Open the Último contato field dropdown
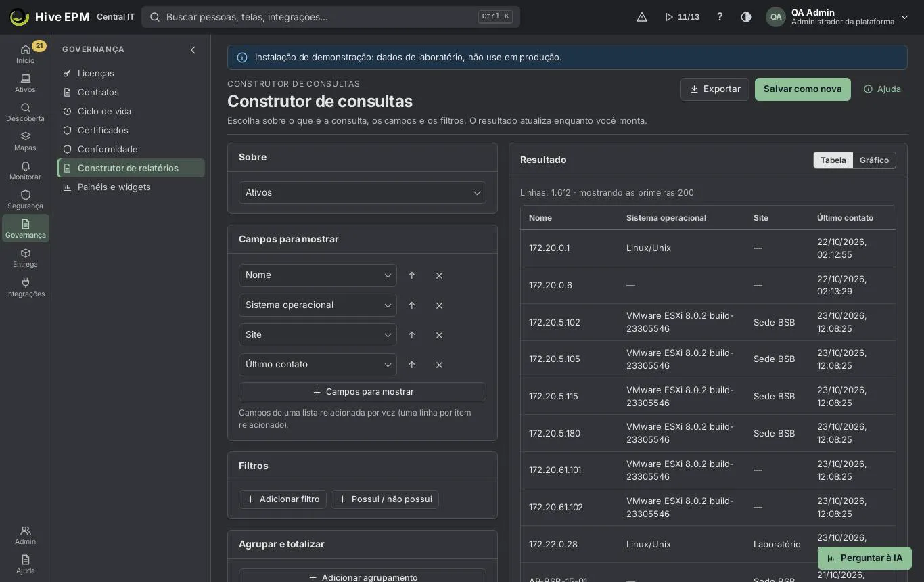This screenshot has width=924, height=582. pos(318,365)
